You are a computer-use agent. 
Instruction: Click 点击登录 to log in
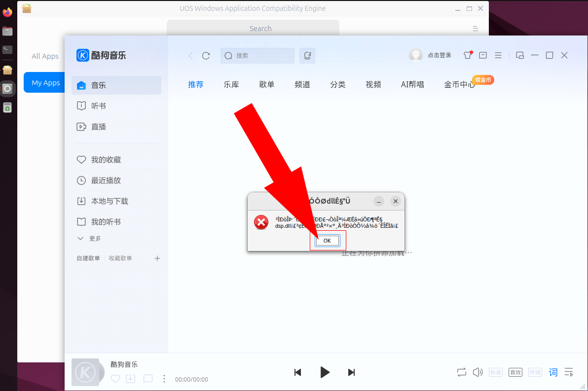pyautogui.click(x=439, y=55)
